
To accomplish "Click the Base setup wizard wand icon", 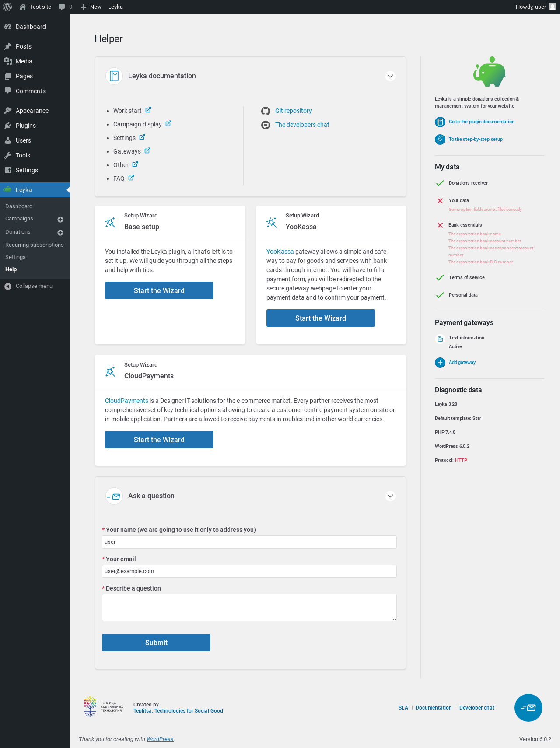I will [x=110, y=223].
